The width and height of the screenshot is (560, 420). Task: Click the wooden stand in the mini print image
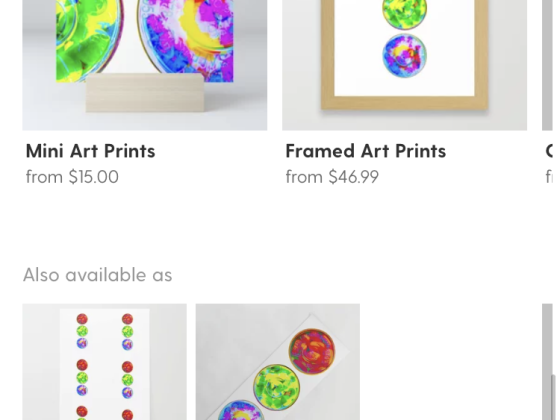pos(145,93)
